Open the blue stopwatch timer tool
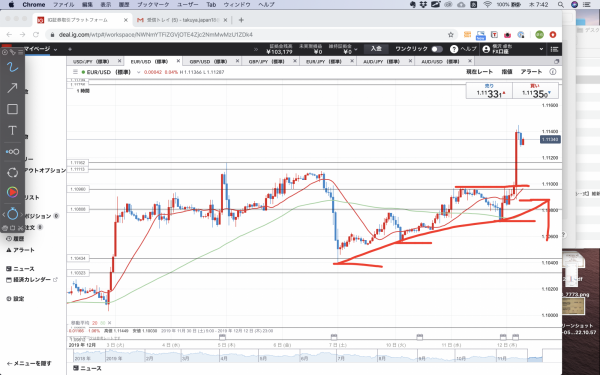The image size is (600, 375). (12, 214)
